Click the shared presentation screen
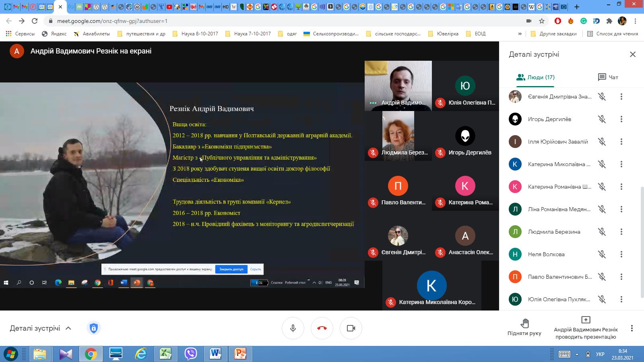Screen dimensions: 644x362 [x=182, y=185]
